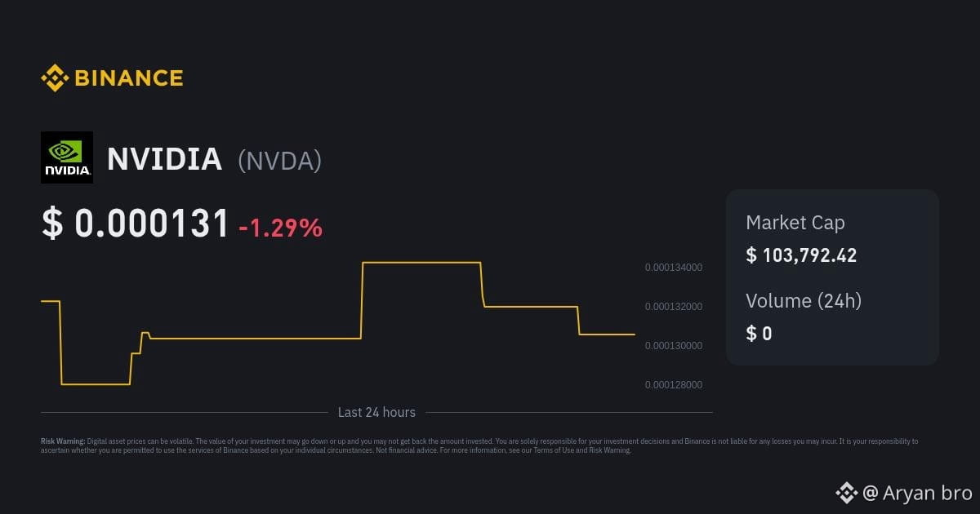Click the 0.000134000 chart axis label

[x=673, y=268]
